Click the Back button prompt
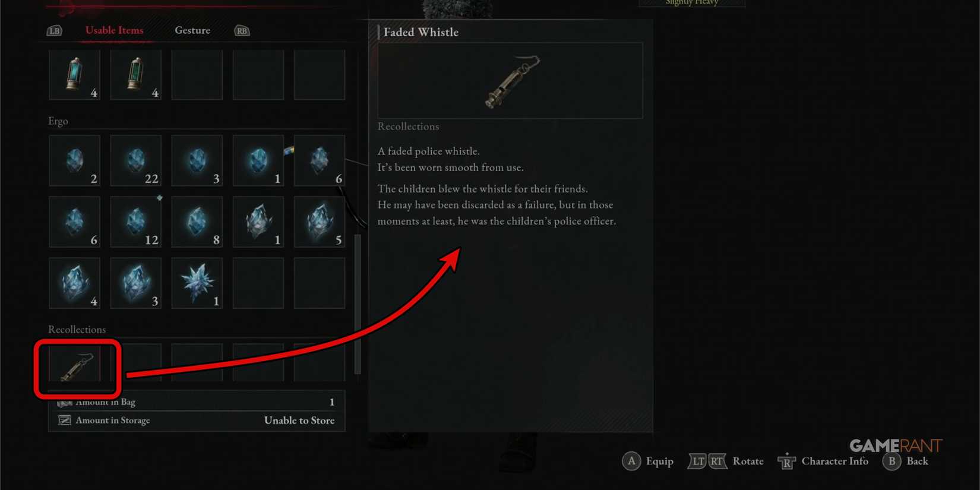980x490 pixels. 906,461
